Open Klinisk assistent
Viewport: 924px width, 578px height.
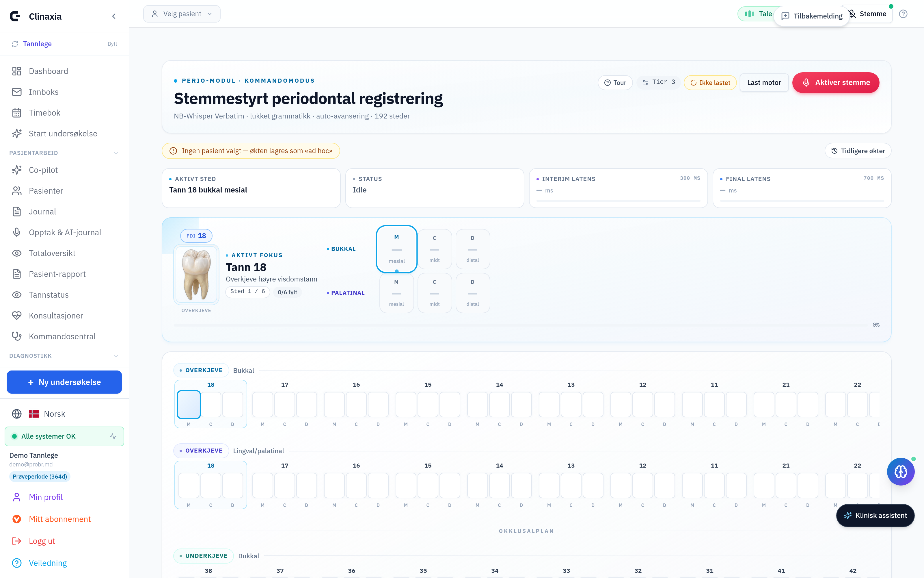(x=875, y=515)
